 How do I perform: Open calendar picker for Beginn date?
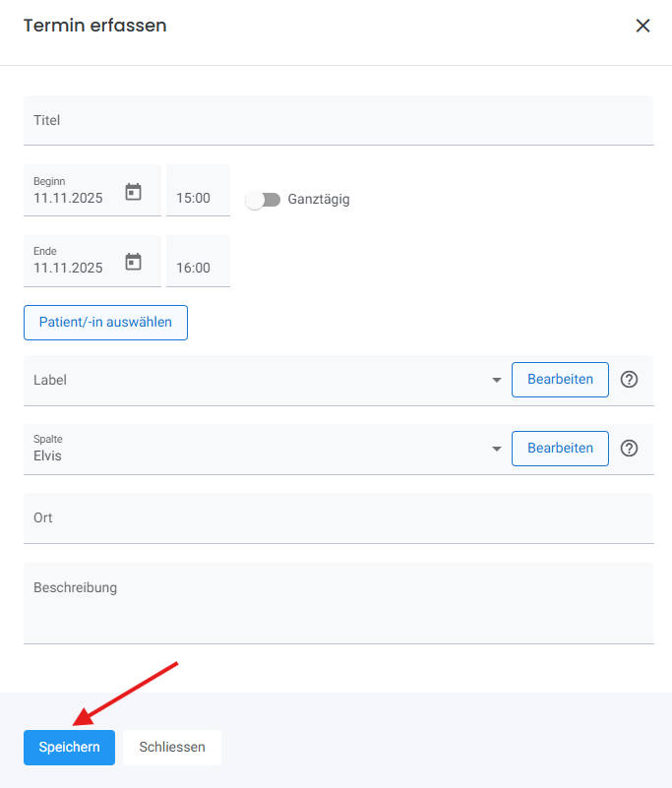(x=133, y=192)
